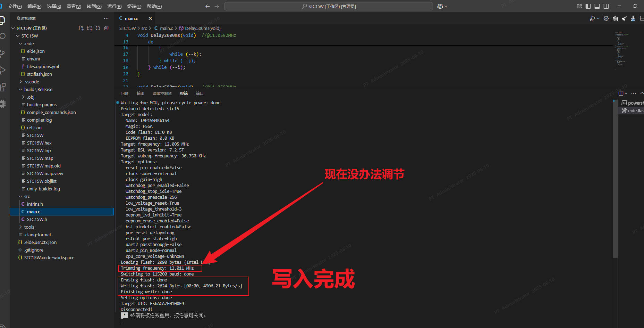Click the customize layout icon

[579, 6]
